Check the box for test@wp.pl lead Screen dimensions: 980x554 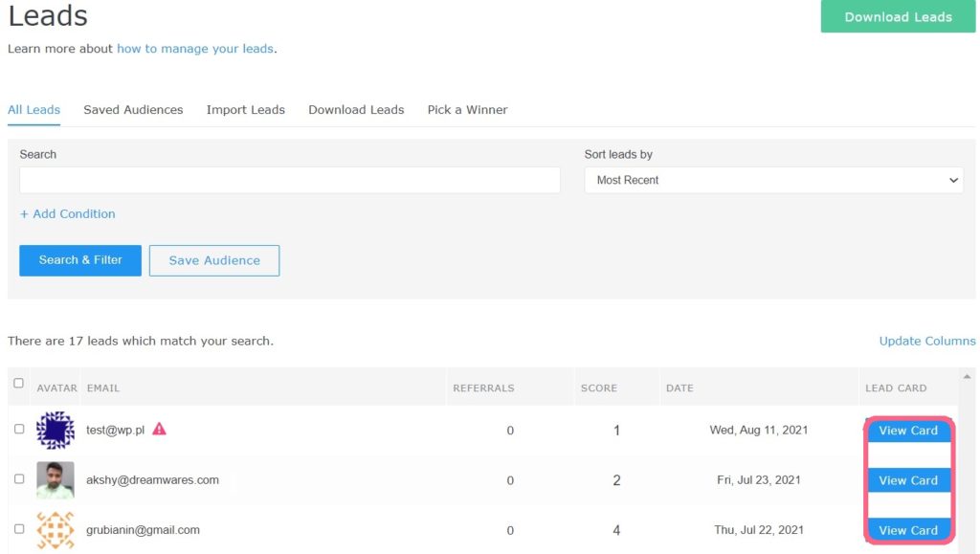click(x=19, y=429)
